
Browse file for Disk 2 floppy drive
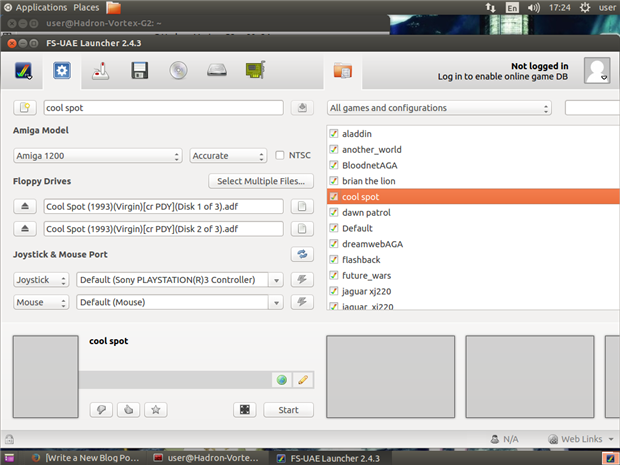pos(302,229)
